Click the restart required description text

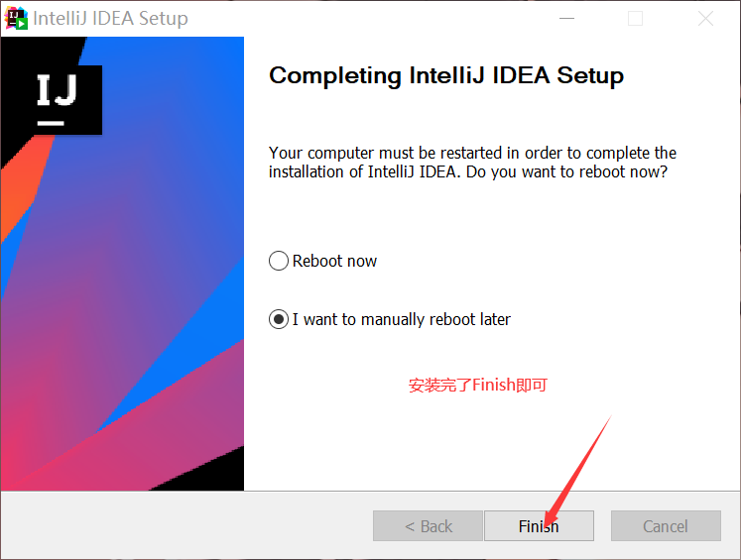click(x=472, y=163)
